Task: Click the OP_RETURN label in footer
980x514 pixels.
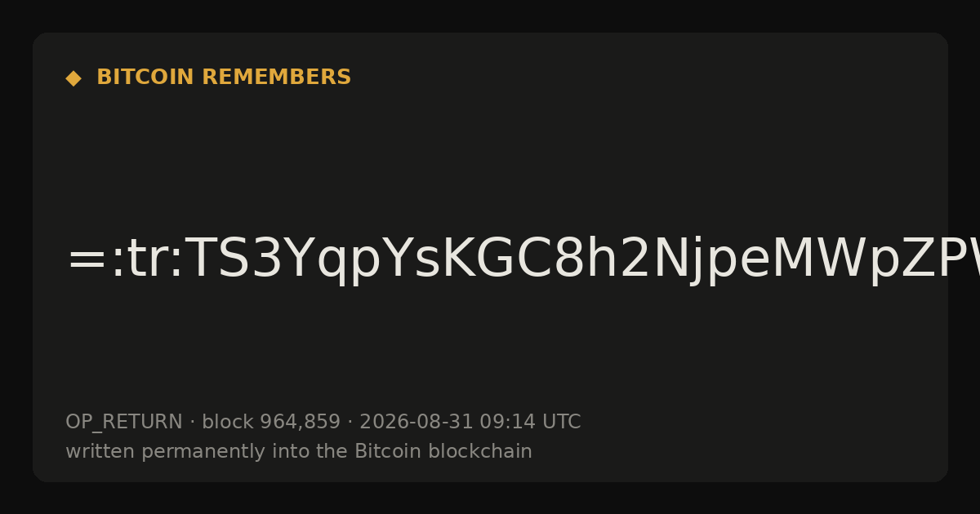Action: click(124, 423)
